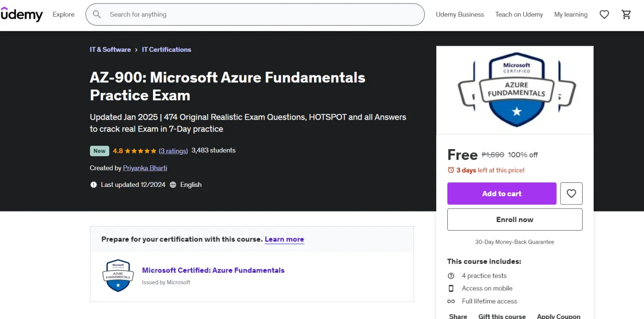Screen dimensions: 644x319
Task: Click the 30-Day Money-Back Guarantee text
Action: [x=515, y=242]
